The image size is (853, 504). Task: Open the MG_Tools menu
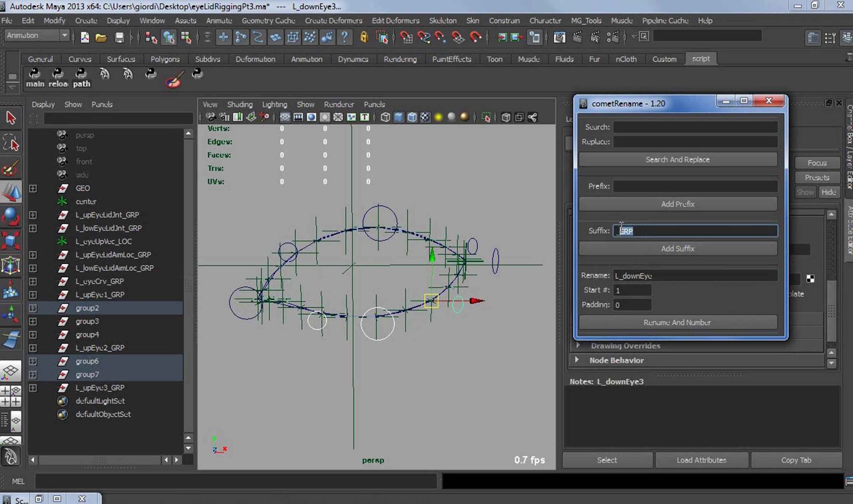pyautogui.click(x=586, y=21)
